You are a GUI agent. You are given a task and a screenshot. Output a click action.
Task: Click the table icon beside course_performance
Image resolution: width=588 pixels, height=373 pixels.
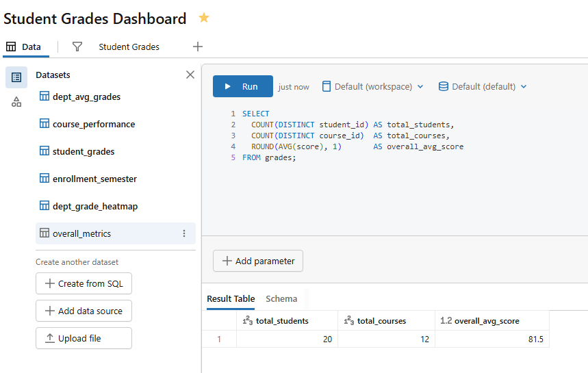(x=44, y=123)
